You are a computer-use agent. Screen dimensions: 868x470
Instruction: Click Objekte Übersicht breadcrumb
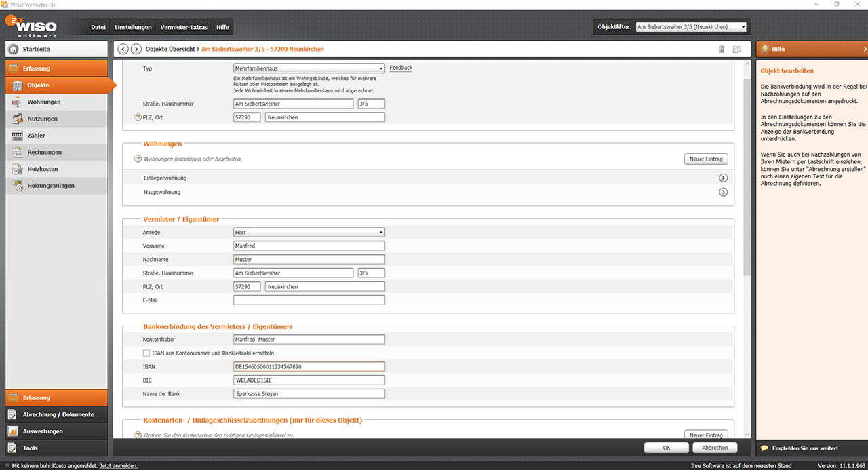(x=170, y=49)
